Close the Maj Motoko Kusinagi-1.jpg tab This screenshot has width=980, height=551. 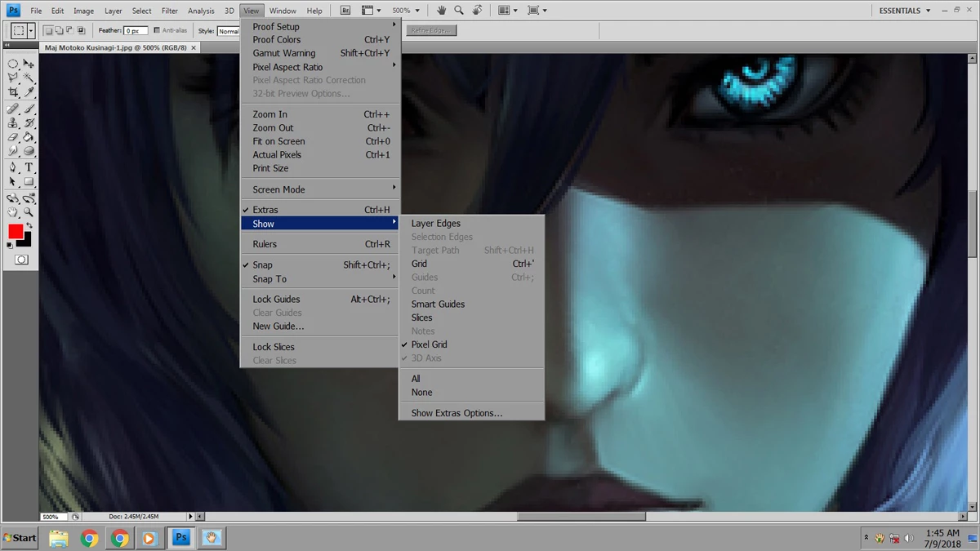(194, 47)
